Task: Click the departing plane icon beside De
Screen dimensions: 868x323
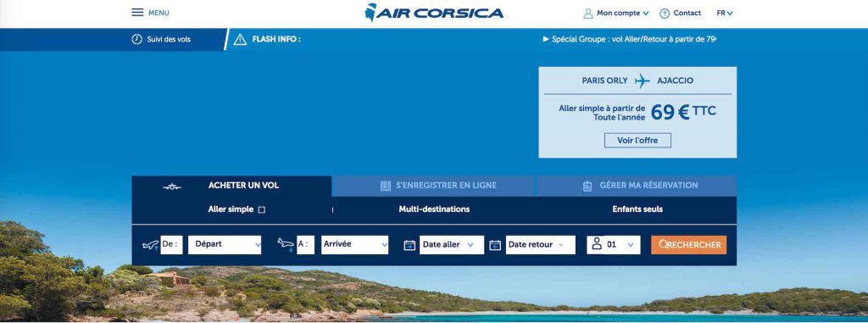Action: [x=150, y=245]
